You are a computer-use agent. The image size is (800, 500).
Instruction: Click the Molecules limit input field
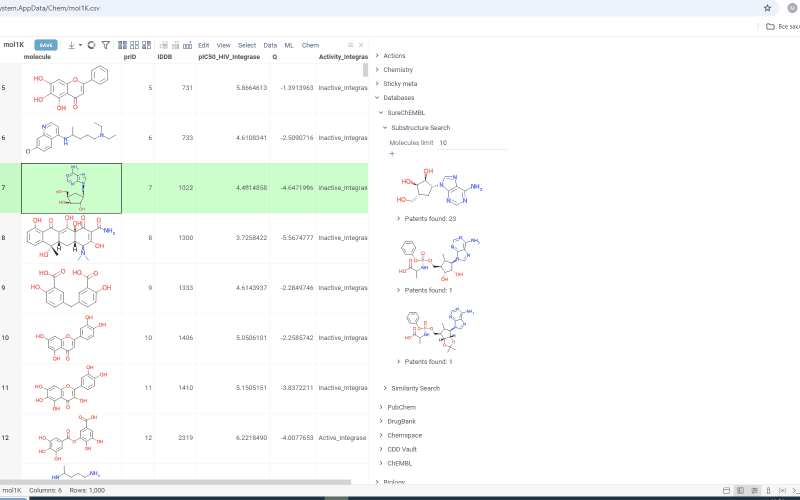[470, 143]
